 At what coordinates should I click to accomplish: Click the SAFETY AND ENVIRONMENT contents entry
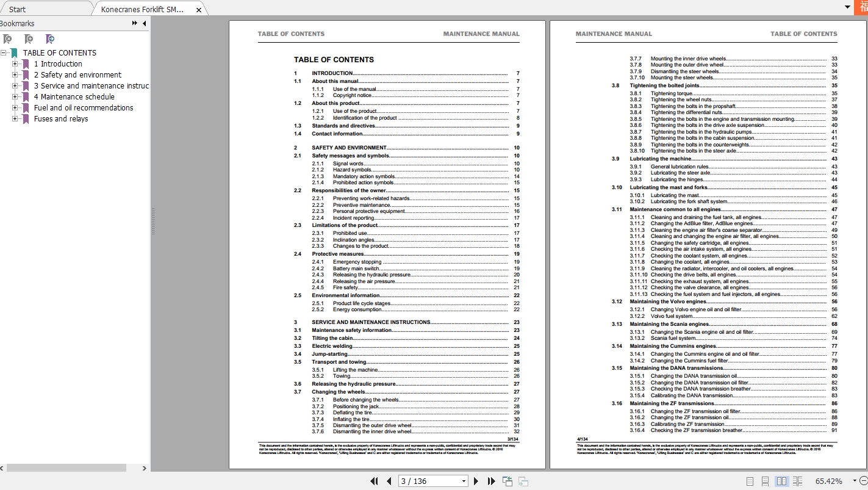407,148
